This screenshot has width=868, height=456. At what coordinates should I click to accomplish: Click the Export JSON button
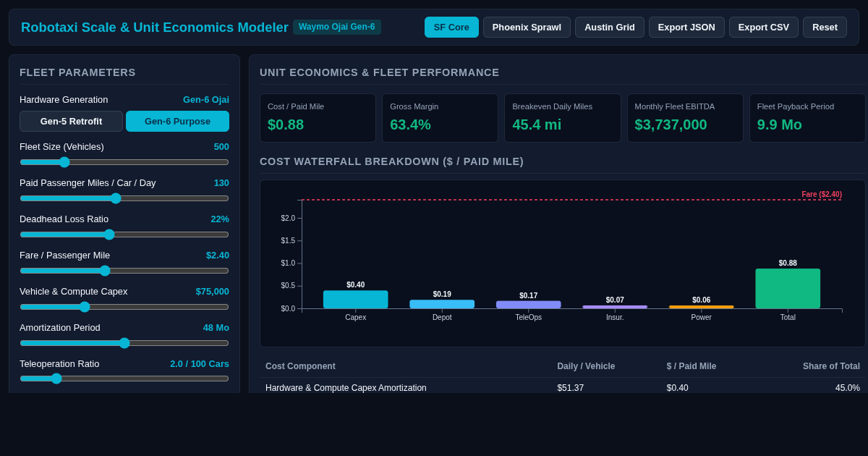tap(686, 28)
